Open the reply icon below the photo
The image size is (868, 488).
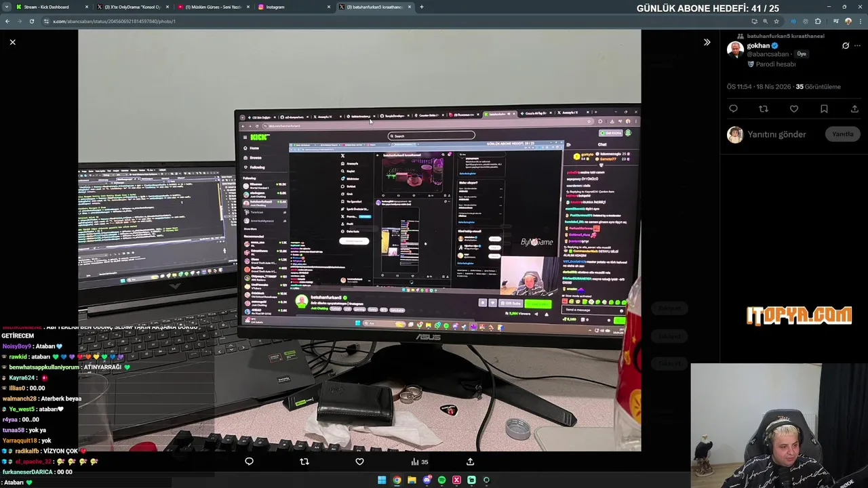(249, 462)
